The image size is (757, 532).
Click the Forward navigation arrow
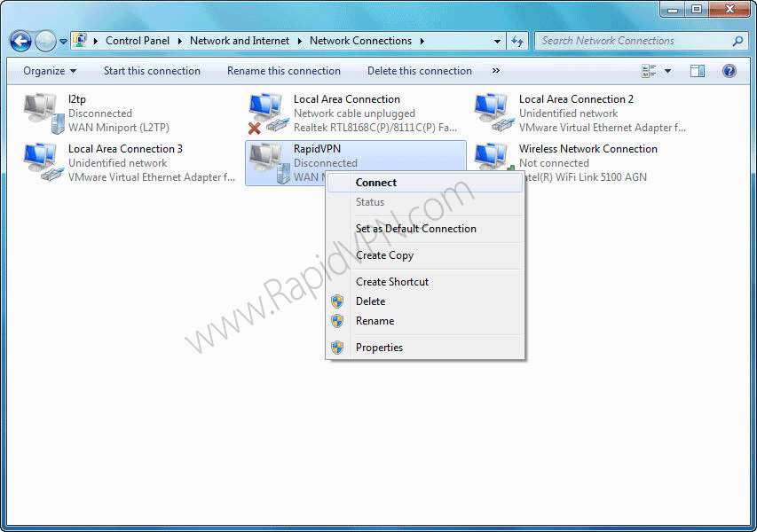(x=46, y=41)
